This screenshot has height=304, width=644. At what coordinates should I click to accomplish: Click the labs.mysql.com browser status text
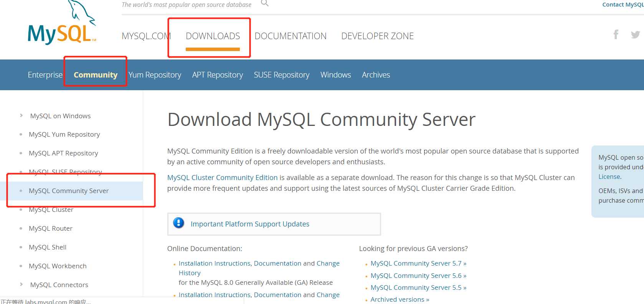[x=46, y=302]
